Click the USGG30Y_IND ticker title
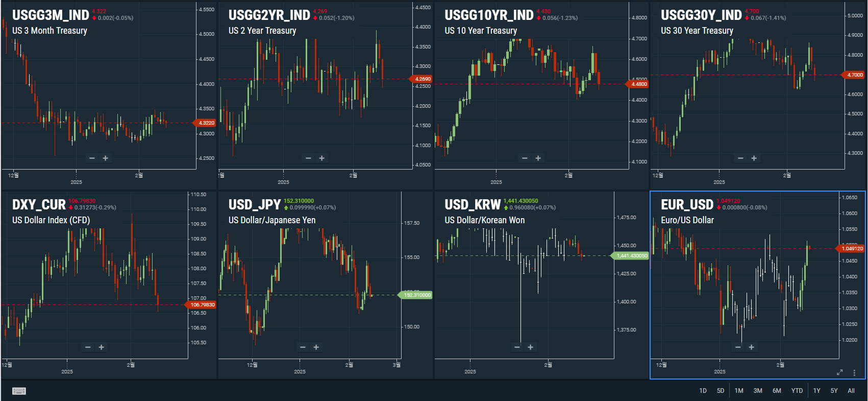868x401 pixels. (701, 15)
